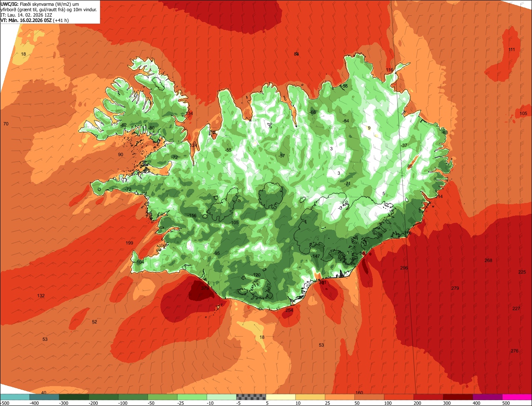Click the map value '134' by the Westfjords
532x406 pixels.
[x=190, y=113]
